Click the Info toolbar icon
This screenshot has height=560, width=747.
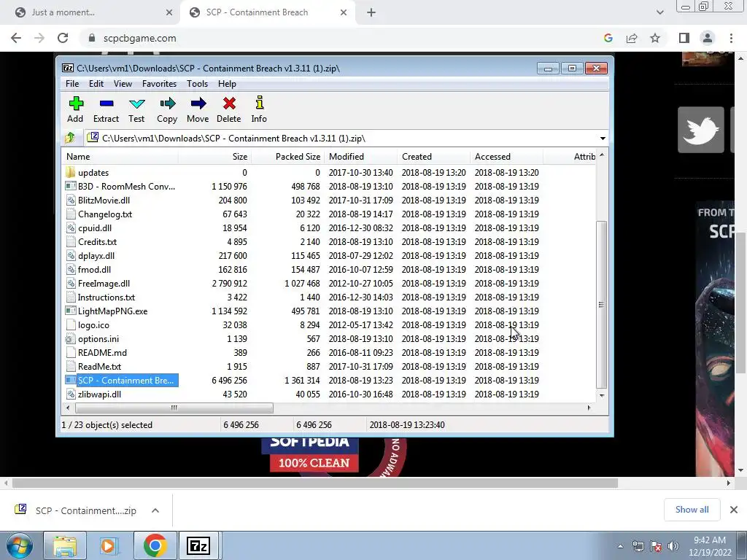point(259,102)
